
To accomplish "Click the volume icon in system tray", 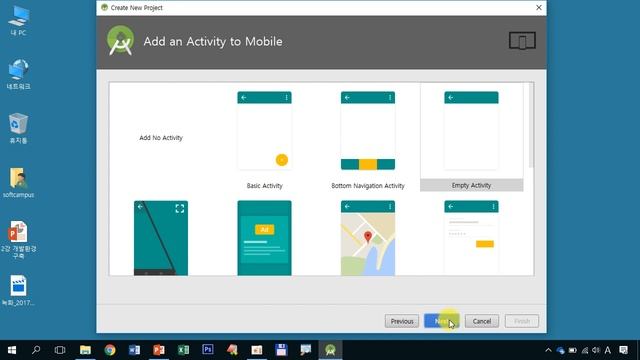I will point(596,350).
